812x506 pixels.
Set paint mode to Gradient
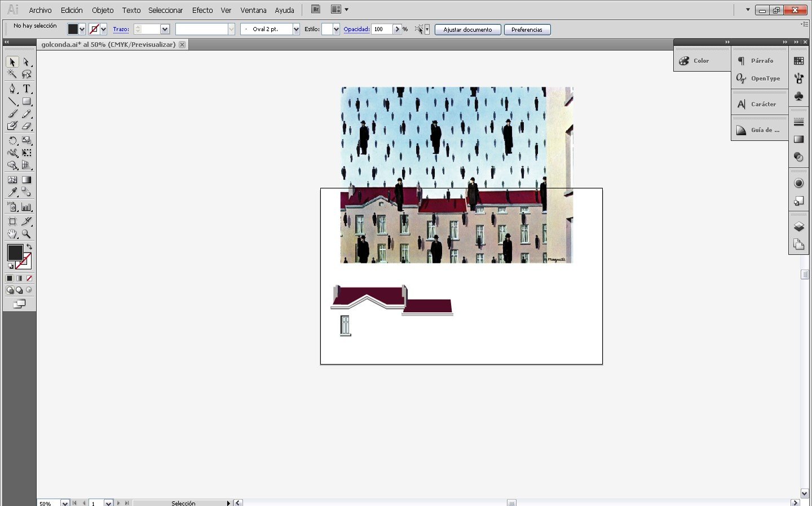(19, 278)
